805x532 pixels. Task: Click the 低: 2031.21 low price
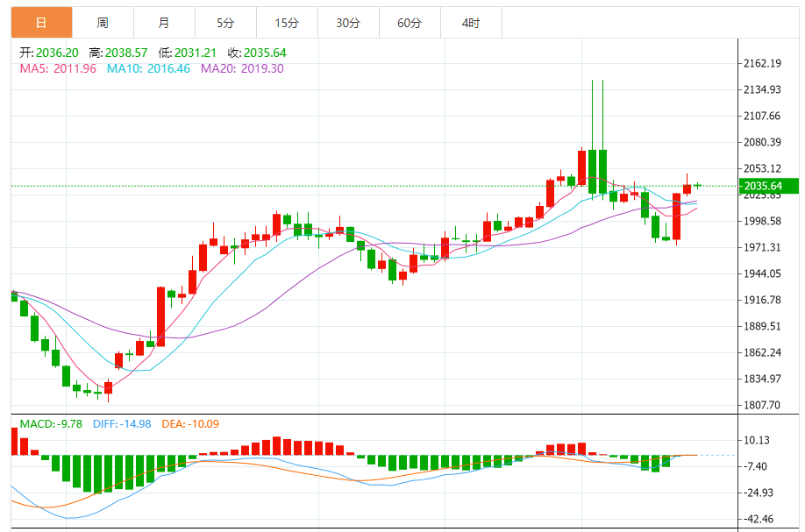188,53
